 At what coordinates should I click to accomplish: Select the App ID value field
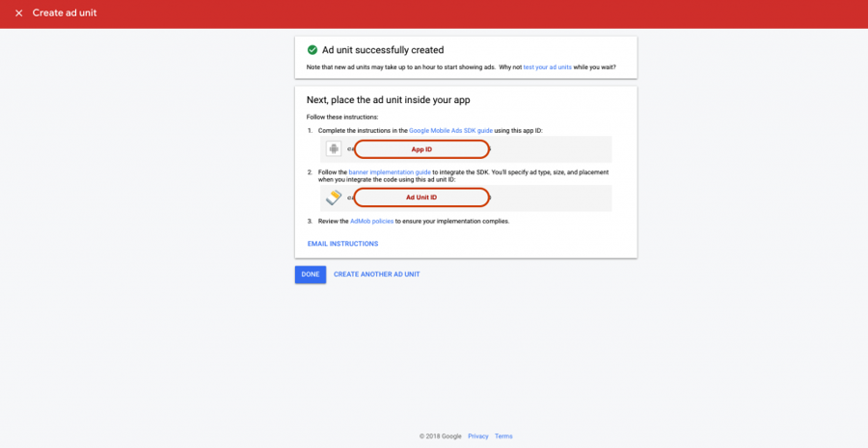(x=421, y=149)
